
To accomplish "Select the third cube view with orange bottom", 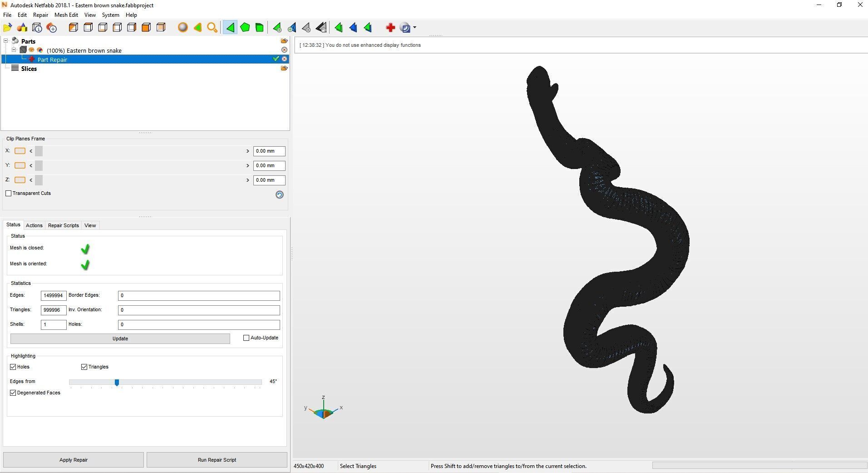I will pos(103,28).
